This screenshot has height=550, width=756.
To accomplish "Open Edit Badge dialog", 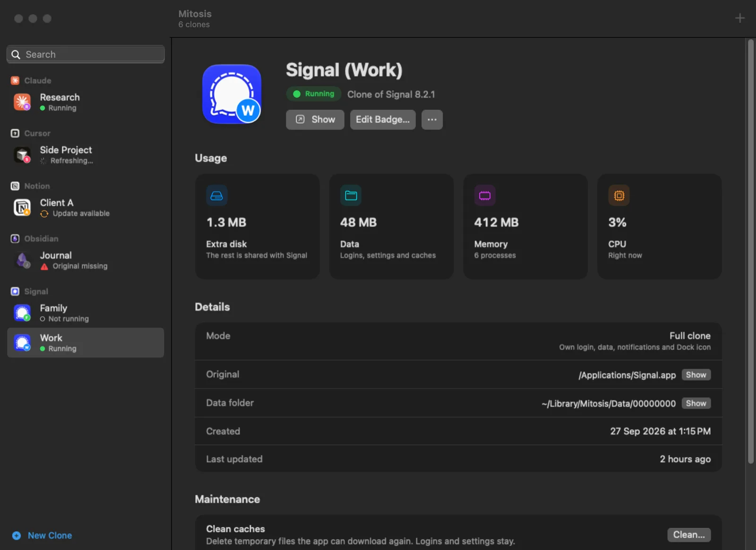I will coord(383,119).
